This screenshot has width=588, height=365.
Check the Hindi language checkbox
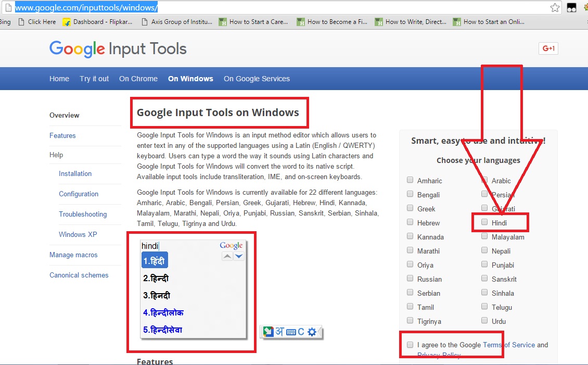point(484,222)
